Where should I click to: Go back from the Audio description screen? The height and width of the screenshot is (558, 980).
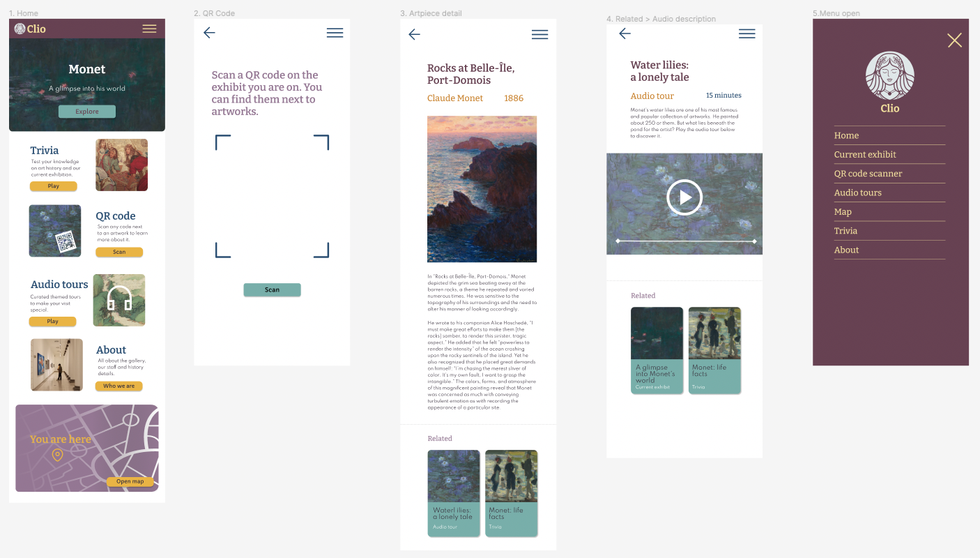pyautogui.click(x=625, y=33)
